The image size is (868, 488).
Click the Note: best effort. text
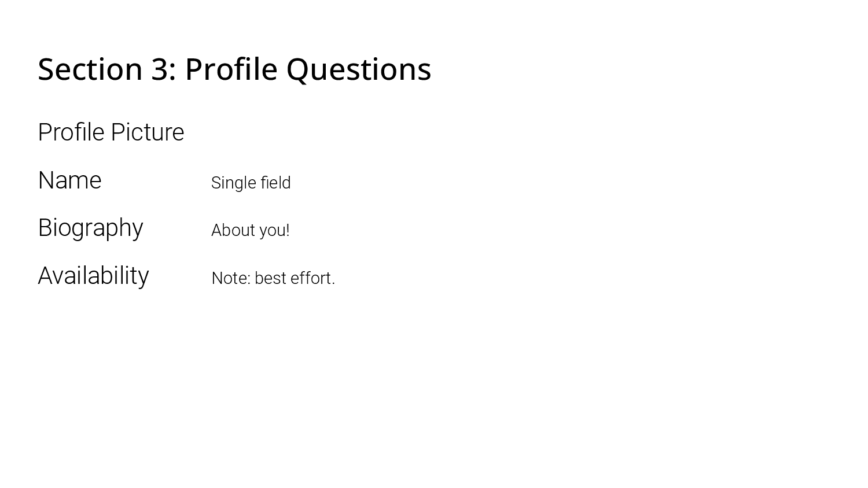pos(273,278)
